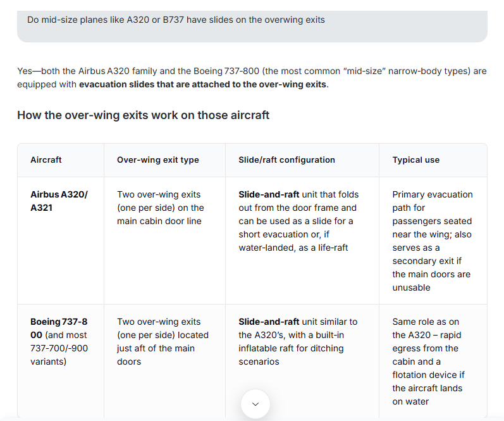Click the Airbus "Primary evacuation path" cell
The height and width of the screenshot is (421, 504).
coord(433,241)
